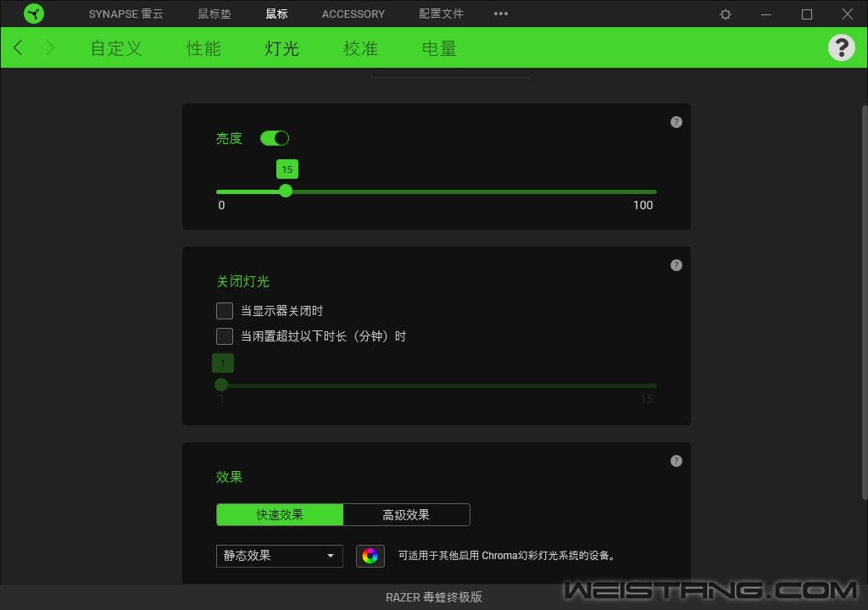Show help for the 关闭灯光 panel
Viewport: 868px width, 610px height.
coord(676,265)
